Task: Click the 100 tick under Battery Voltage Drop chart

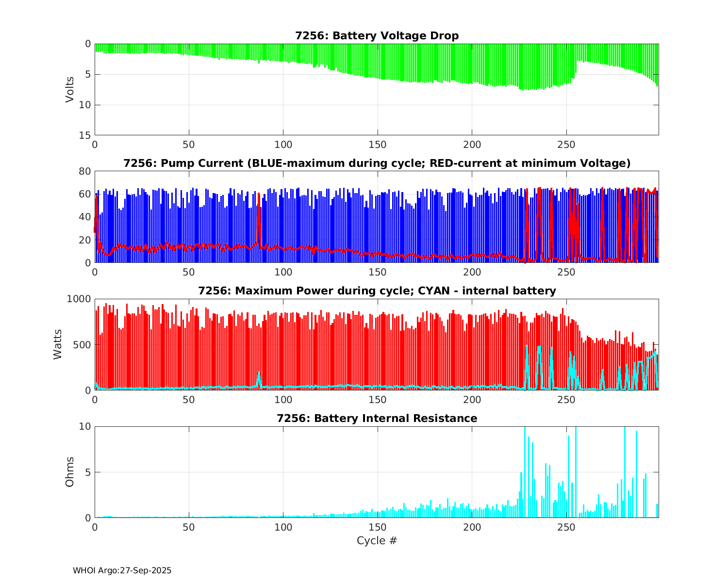Action: point(283,145)
